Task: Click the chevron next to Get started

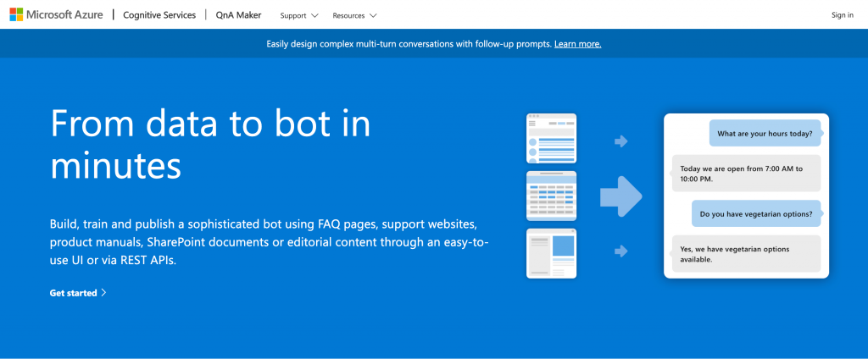Action: pyautogui.click(x=103, y=293)
